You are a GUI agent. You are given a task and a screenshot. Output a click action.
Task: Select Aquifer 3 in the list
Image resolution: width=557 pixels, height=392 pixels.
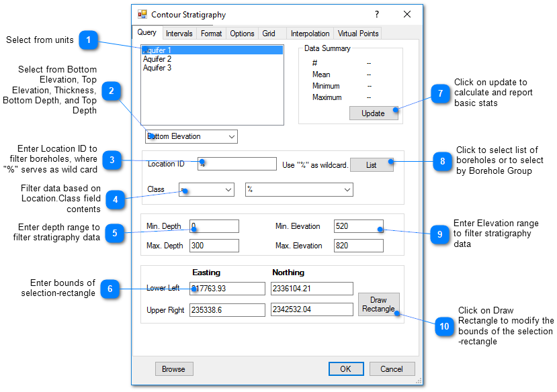(157, 67)
